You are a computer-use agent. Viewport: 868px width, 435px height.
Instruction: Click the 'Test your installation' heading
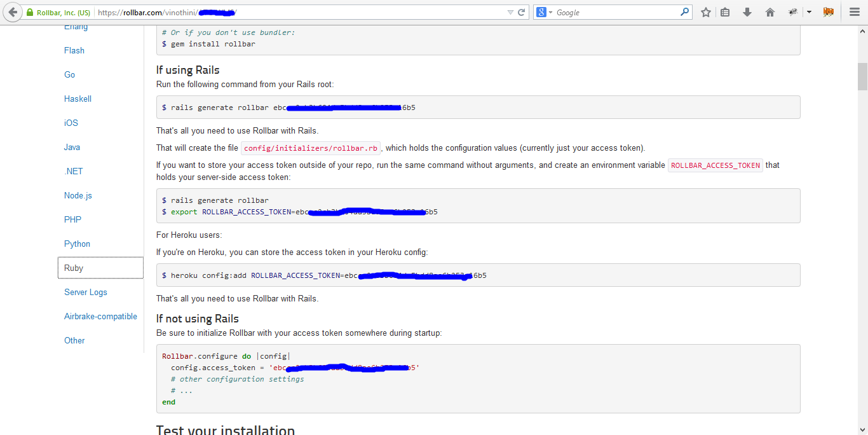click(x=226, y=430)
